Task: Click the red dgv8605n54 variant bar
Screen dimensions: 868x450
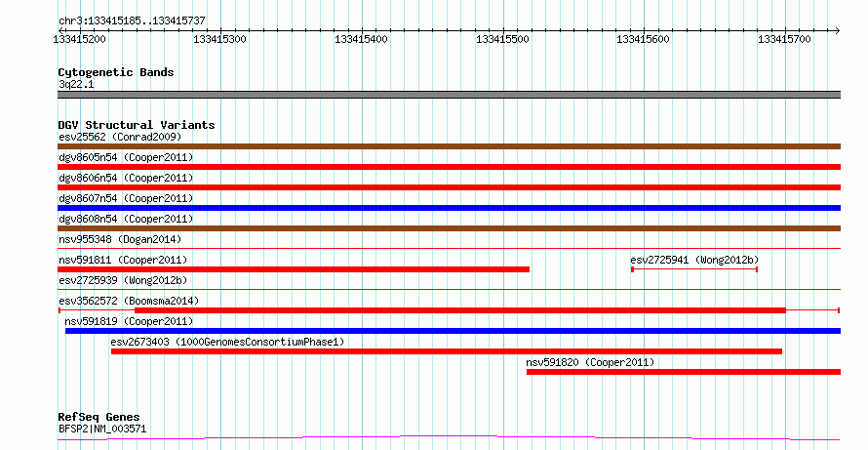Action: point(449,167)
